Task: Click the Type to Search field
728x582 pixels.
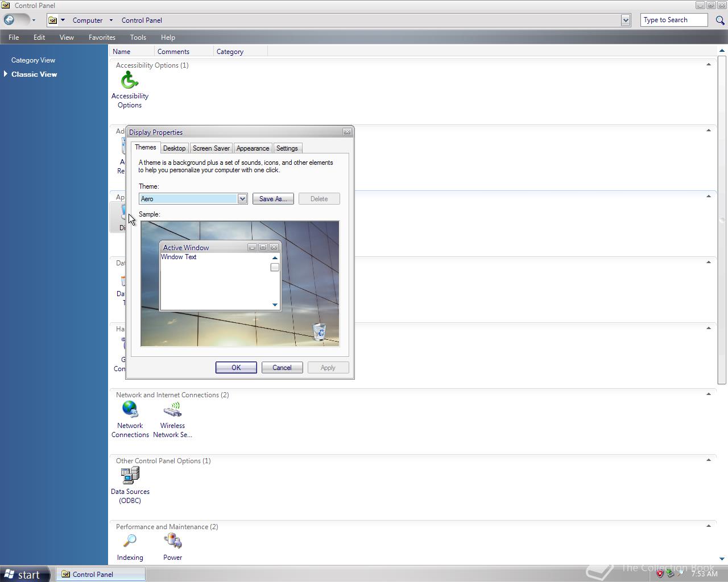Action: point(674,20)
